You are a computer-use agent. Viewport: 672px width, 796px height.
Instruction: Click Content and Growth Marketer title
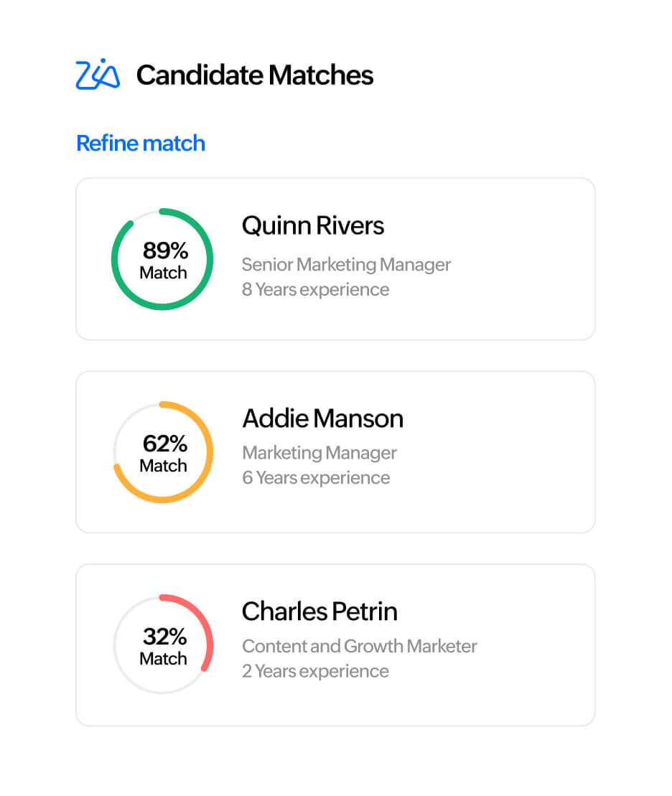tap(359, 647)
